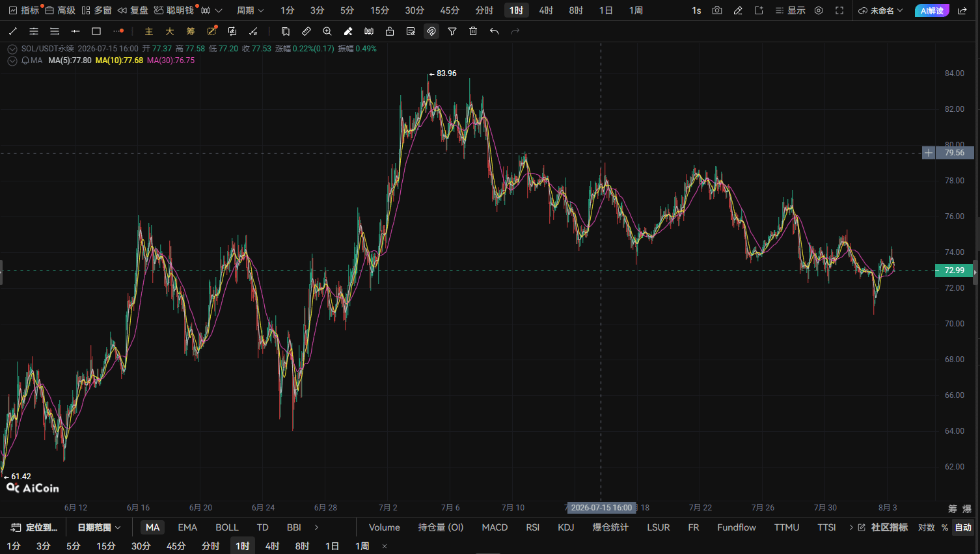The width and height of the screenshot is (980, 554).
Task: Click the 主 main-force marker icon
Action: click(x=149, y=31)
